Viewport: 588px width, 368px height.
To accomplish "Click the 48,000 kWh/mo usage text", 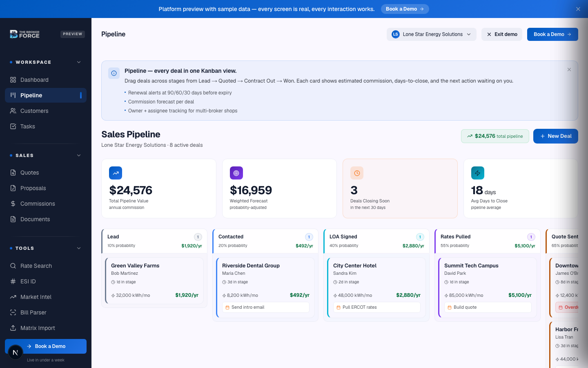I will pyautogui.click(x=355, y=295).
